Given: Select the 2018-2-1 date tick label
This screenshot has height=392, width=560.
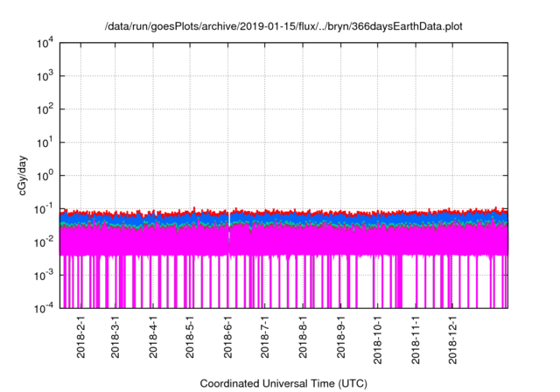Looking at the screenshot, I should coord(80,337).
